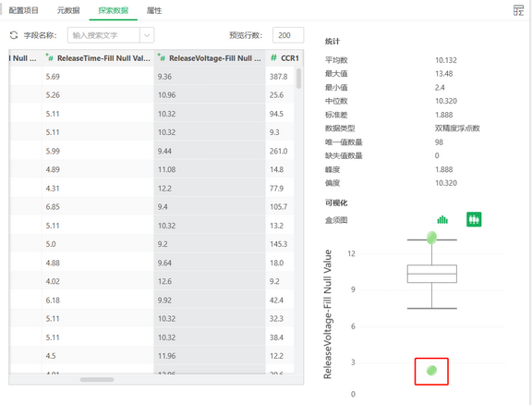
Task: Click the # type icon on CCR1 column
Action: [x=273, y=58]
